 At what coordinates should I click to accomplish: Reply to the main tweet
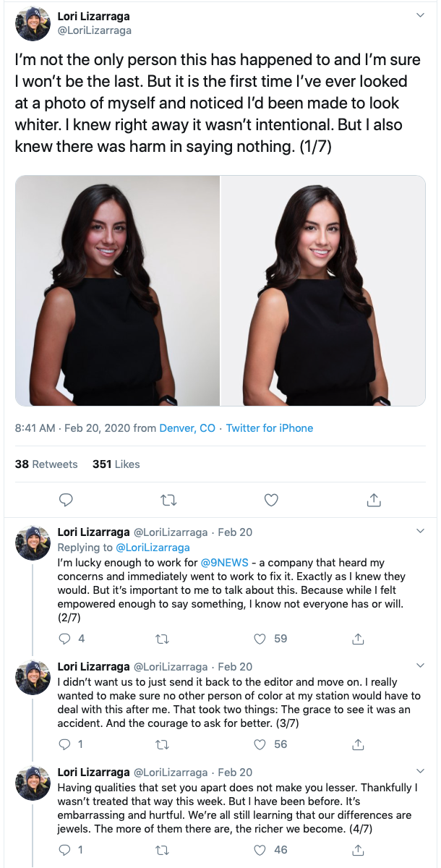66,499
